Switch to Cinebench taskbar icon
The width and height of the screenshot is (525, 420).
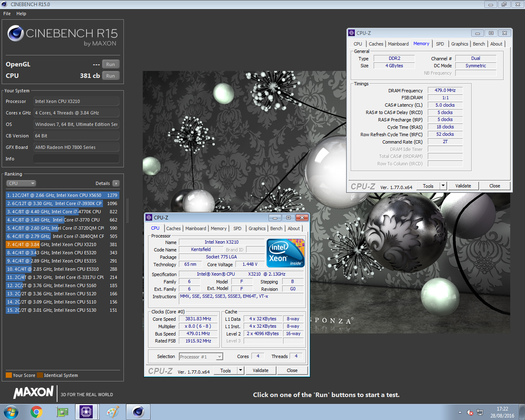coord(138,412)
